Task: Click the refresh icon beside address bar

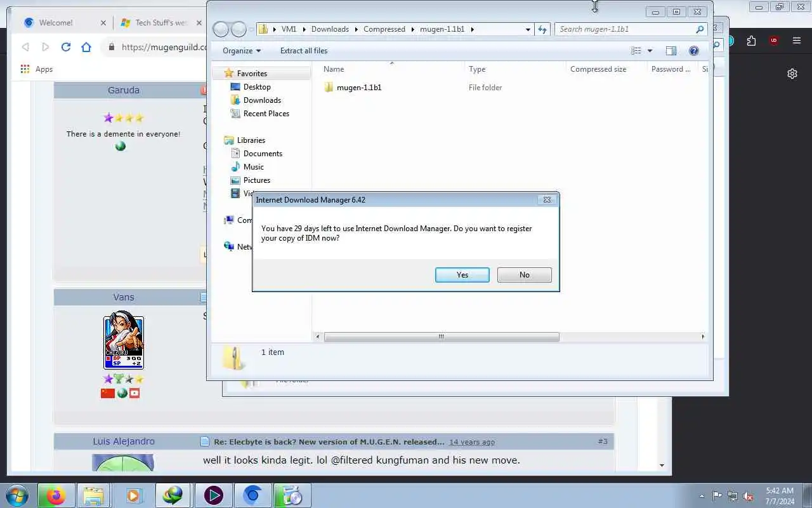Action: (542, 29)
